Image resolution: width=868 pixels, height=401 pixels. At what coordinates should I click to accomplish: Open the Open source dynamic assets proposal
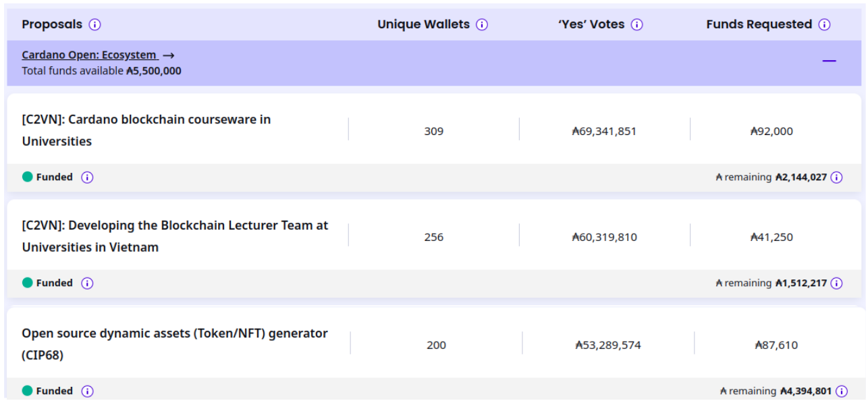(175, 344)
